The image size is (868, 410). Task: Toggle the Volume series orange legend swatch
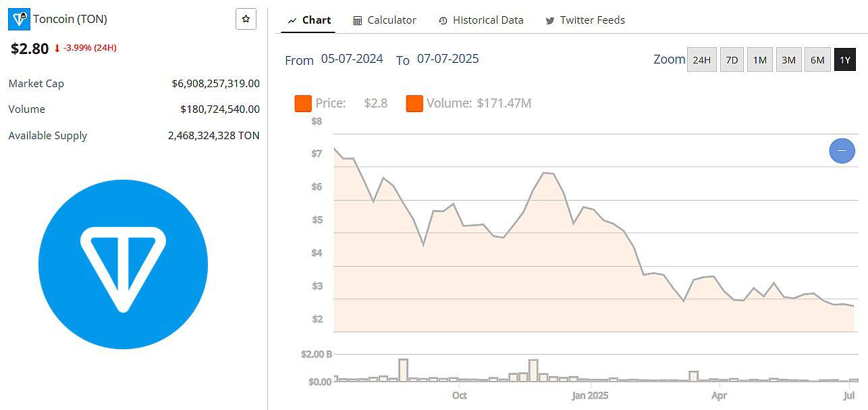click(x=414, y=103)
